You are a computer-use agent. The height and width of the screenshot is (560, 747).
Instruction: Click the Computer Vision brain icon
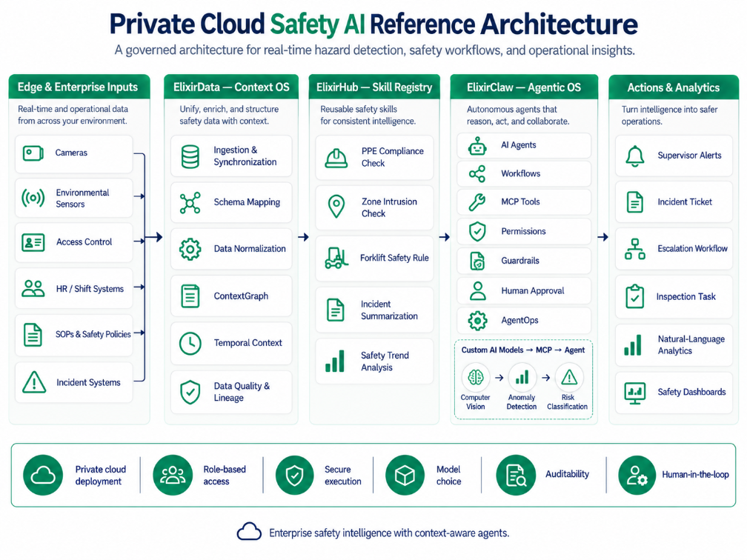pos(476,378)
